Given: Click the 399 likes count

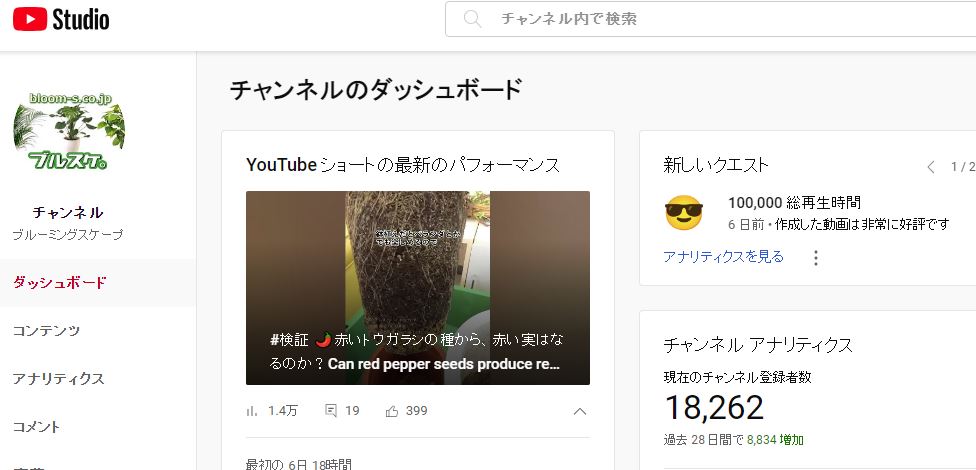Looking at the screenshot, I should click(416, 411).
